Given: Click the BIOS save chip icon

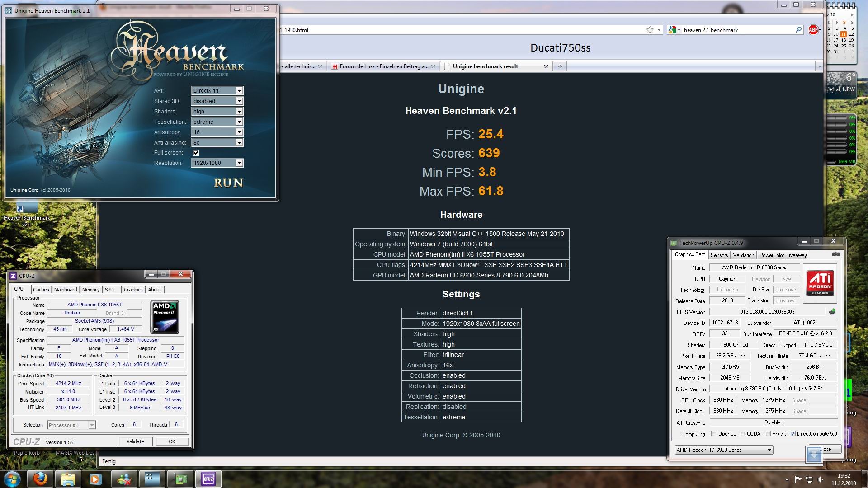Looking at the screenshot, I should (832, 312).
